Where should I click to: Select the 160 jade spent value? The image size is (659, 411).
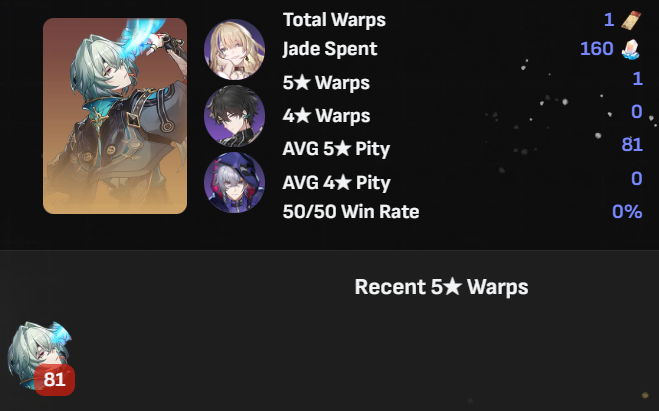pyautogui.click(x=596, y=49)
